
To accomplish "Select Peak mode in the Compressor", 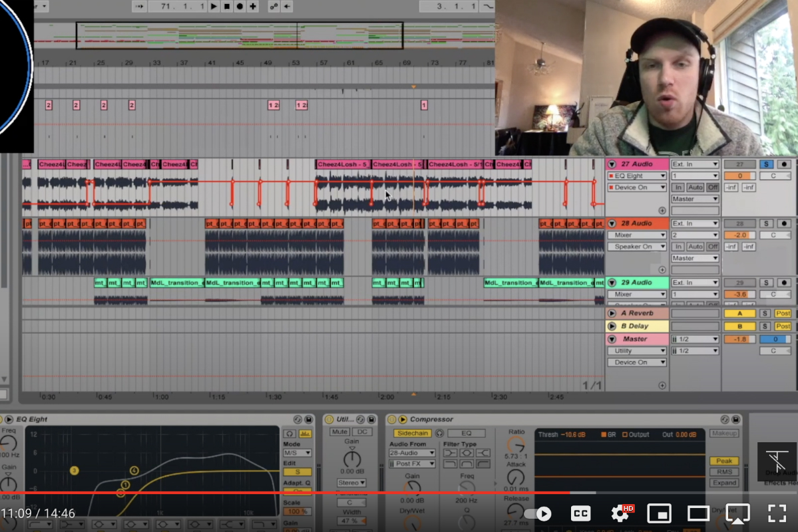I will coord(724,461).
